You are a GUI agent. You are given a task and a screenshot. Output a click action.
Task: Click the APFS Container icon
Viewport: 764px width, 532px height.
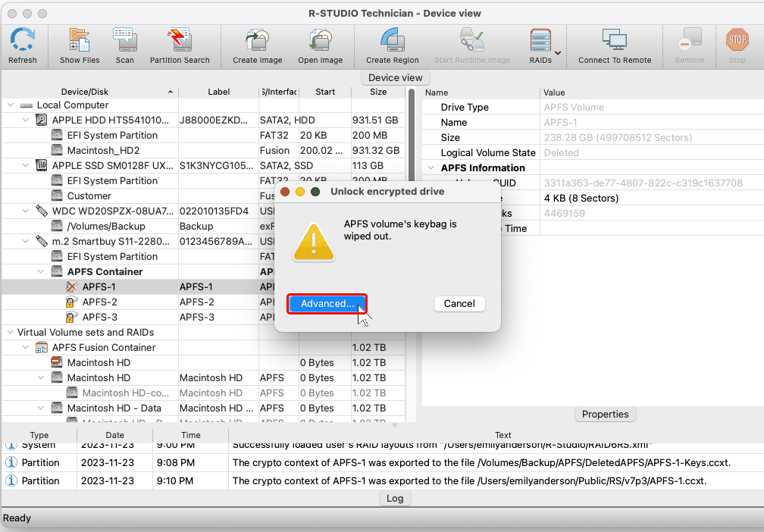(x=57, y=271)
